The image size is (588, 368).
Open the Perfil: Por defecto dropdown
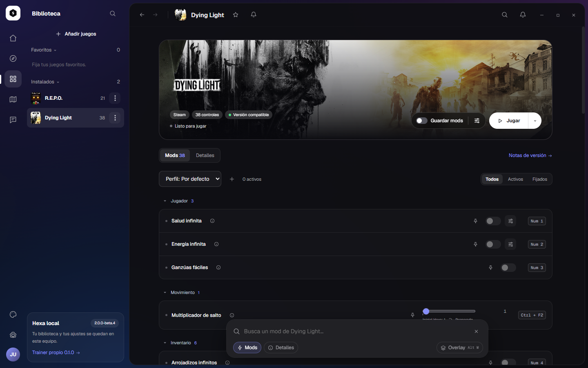(x=190, y=179)
